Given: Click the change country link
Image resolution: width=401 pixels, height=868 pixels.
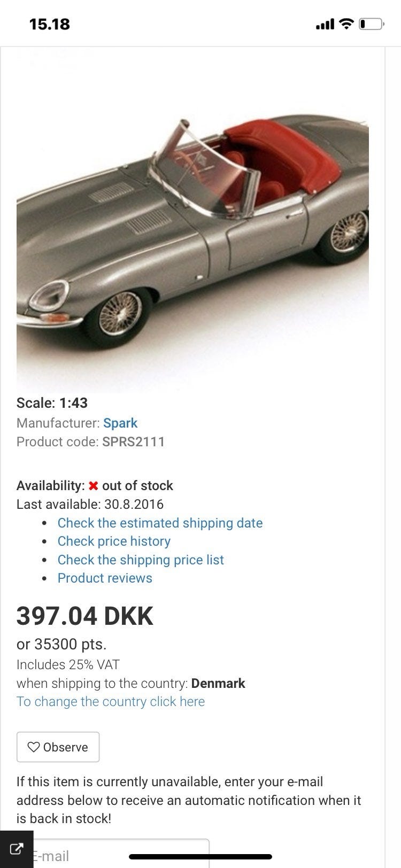Looking at the screenshot, I should (111, 701).
